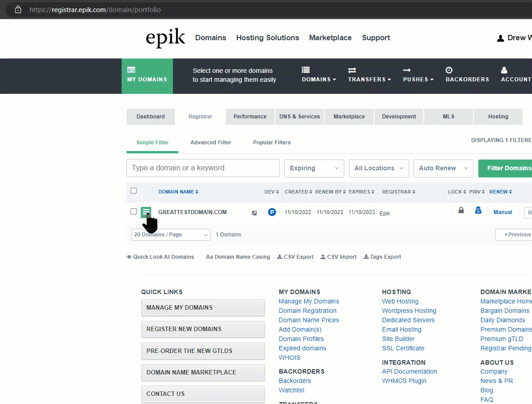
Task: Switch to the MLS tab
Action: click(x=448, y=117)
